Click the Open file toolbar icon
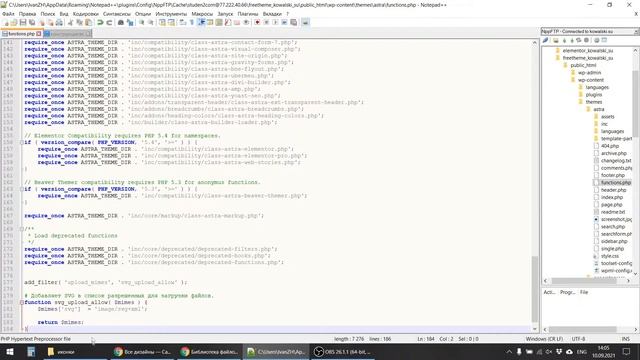640x360 pixels. [x=14, y=22]
